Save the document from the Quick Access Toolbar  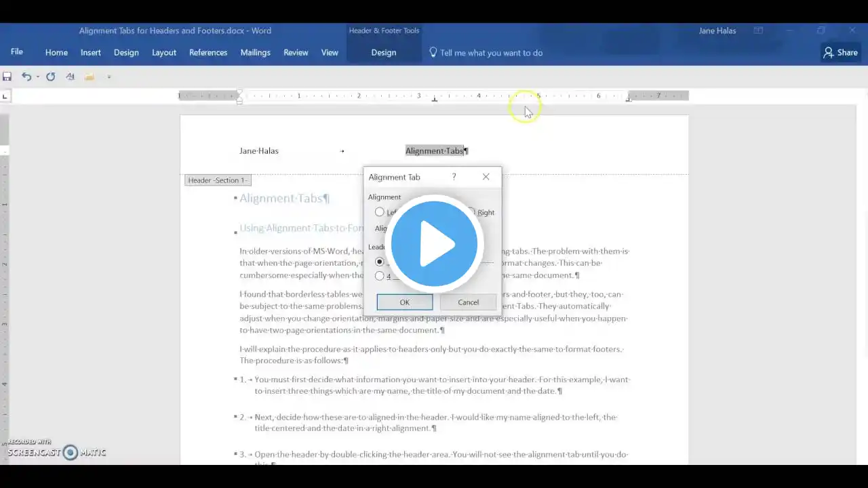point(7,77)
